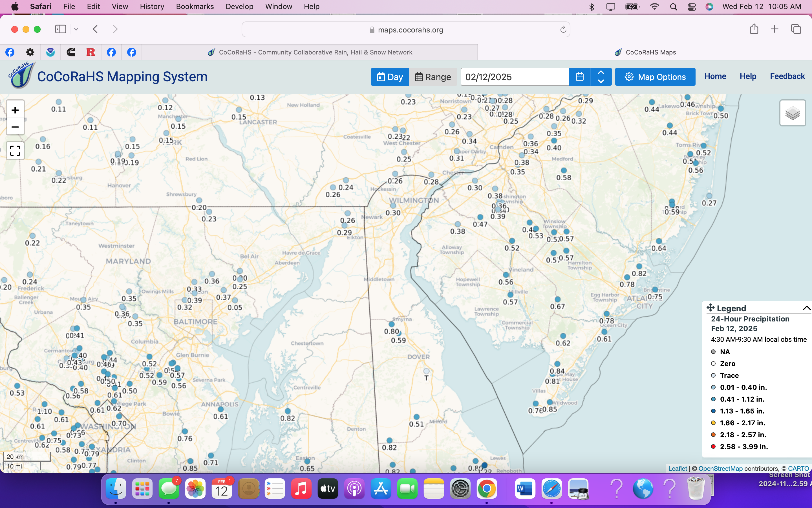
Task: Click the 2.58 - 3.99 in. red legend swatch
Action: (713, 446)
